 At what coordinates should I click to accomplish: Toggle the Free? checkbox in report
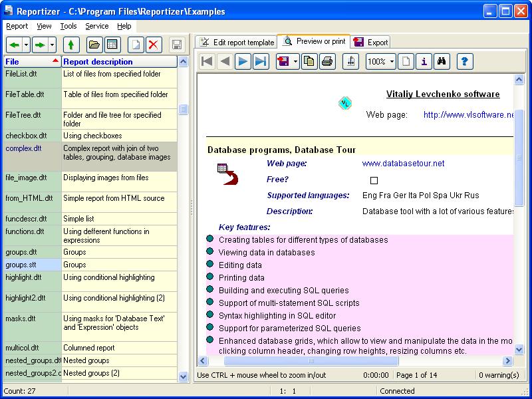tap(374, 180)
